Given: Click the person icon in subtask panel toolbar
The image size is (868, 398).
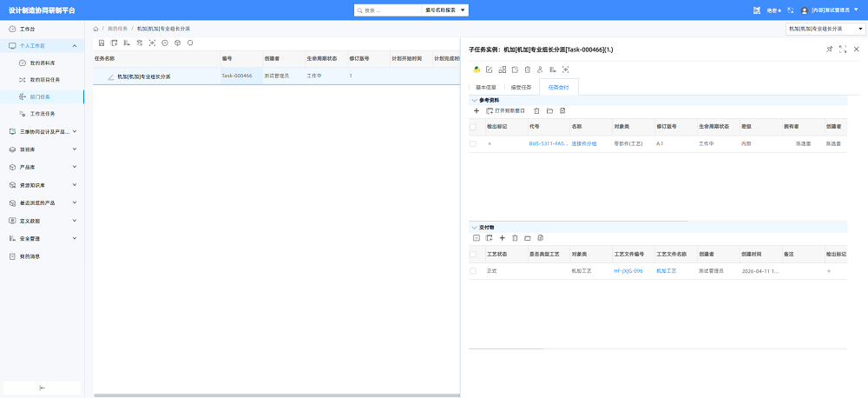Looking at the screenshot, I should (x=540, y=70).
